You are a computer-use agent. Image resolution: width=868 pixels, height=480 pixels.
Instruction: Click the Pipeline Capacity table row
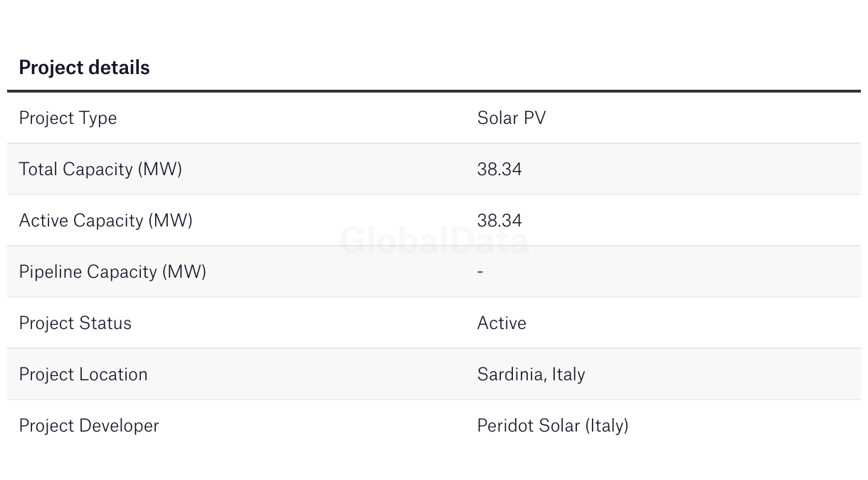(x=434, y=272)
